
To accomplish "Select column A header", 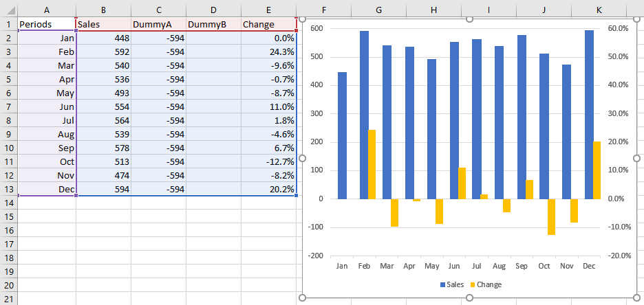I will [47, 9].
